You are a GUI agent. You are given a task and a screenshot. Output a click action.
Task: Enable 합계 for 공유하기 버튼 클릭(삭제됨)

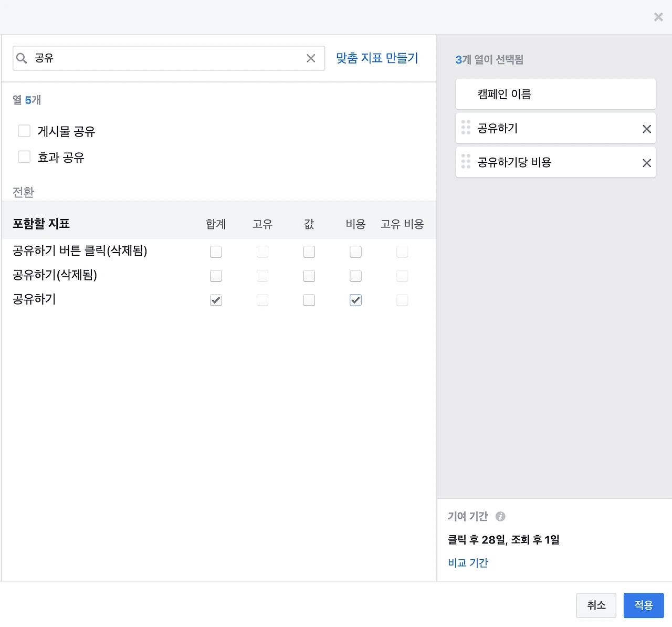(x=216, y=252)
